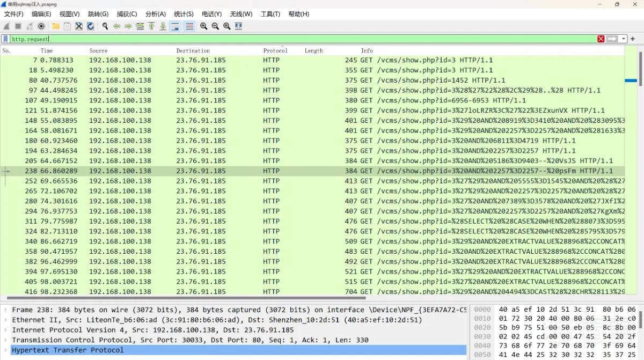The image size is (644, 360).
Task: Open the find packet magnifier tool
Action: click(105, 26)
